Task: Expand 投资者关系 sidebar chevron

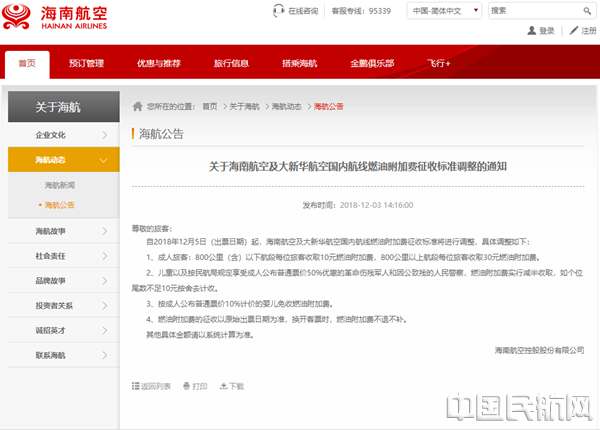Action: tap(104, 306)
